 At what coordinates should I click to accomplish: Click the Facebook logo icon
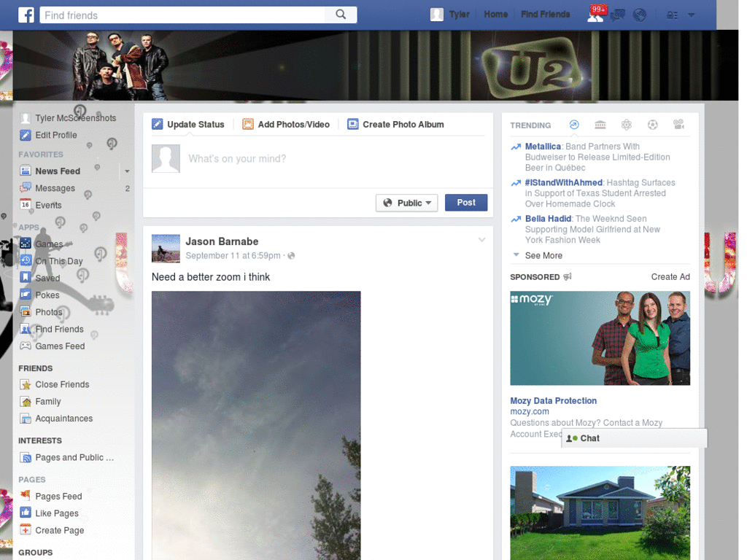[26, 15]
